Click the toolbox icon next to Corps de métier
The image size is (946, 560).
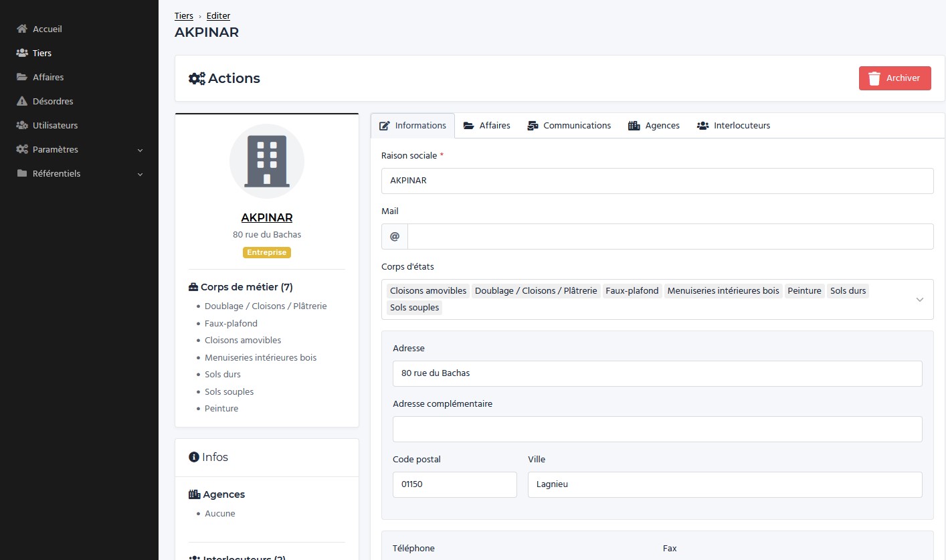193,287
